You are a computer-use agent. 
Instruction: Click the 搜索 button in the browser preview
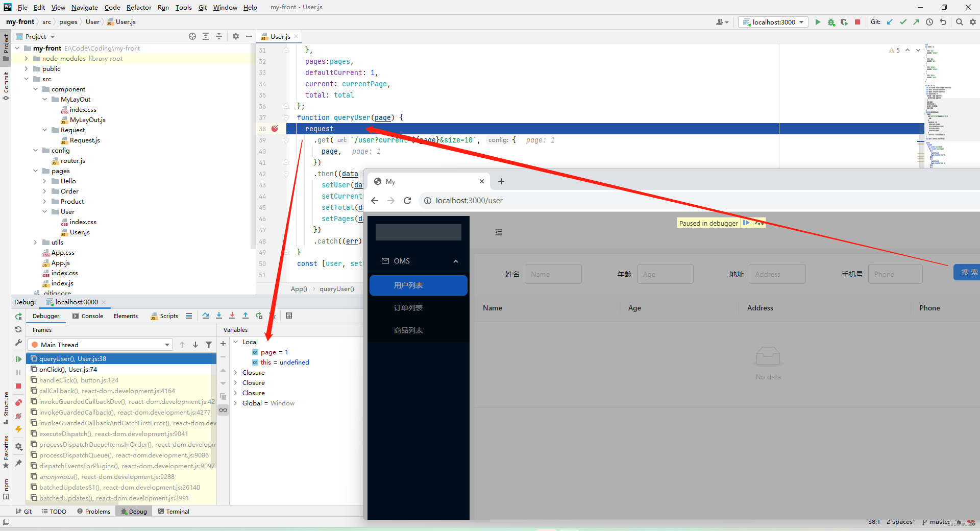point(969,272)
